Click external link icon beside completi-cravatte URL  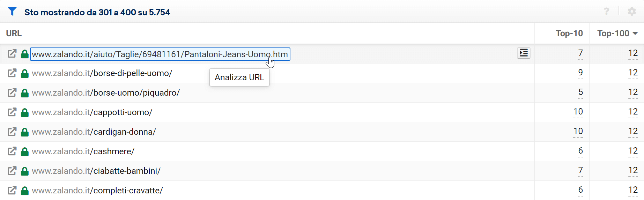click(x=12, y=190)
